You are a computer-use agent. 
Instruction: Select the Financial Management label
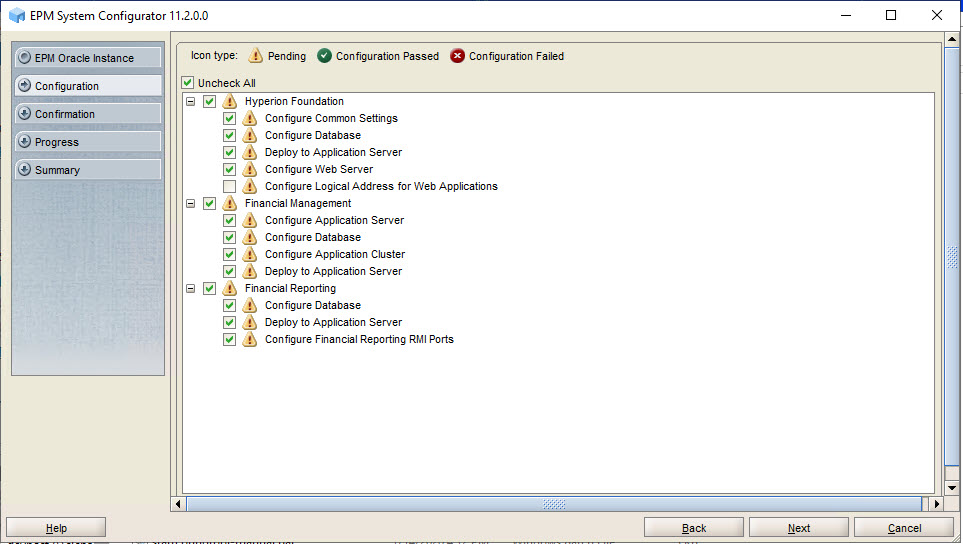pos(298,203)
